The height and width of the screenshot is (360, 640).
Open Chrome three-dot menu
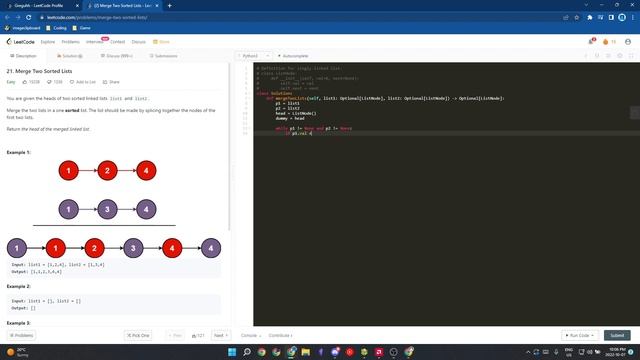click(x=633, y=18)
